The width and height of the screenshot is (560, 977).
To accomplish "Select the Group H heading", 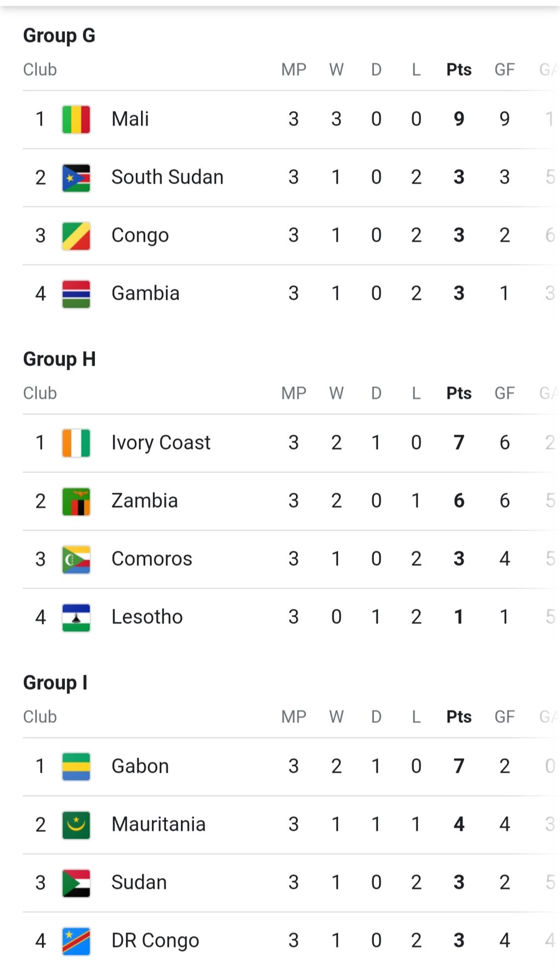I will pyautogui.click(x=59, y=359).
